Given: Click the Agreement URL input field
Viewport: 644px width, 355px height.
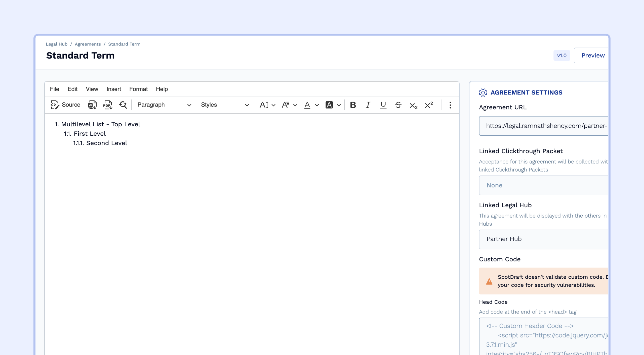Looking at the screenshot, I should point(543,126).
